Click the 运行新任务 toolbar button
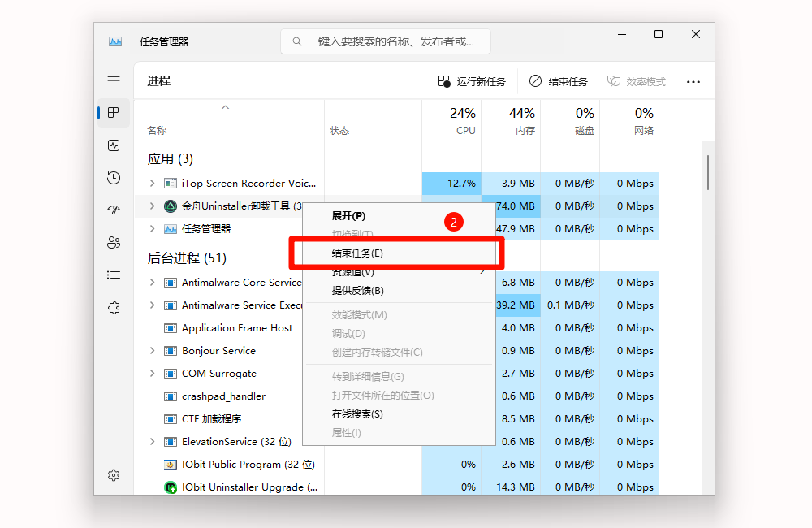 pos(472,81)
